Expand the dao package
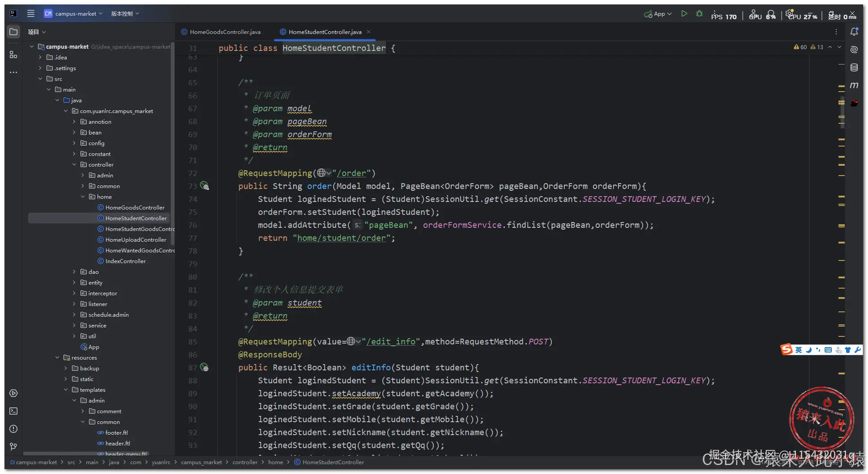This screenshot has height=474, width=868. click(x=74, y=272)
